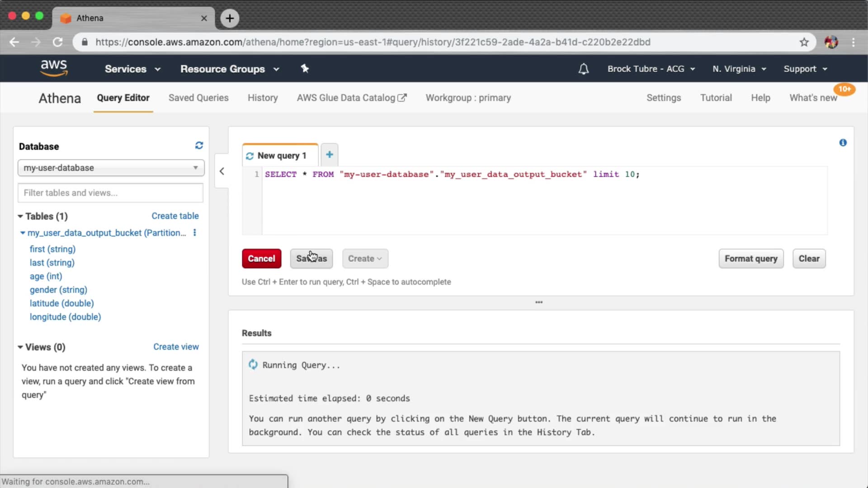Click the pin shortcuts icon

tap(305, 69)
